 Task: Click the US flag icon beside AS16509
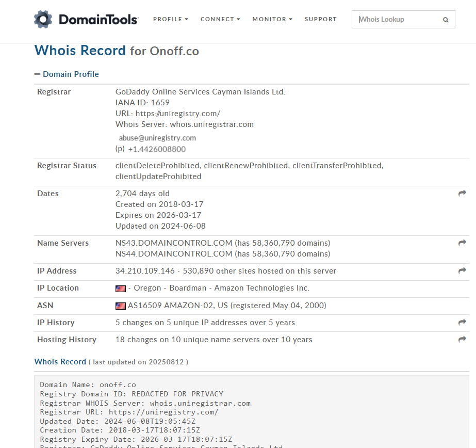click(121, 306)
